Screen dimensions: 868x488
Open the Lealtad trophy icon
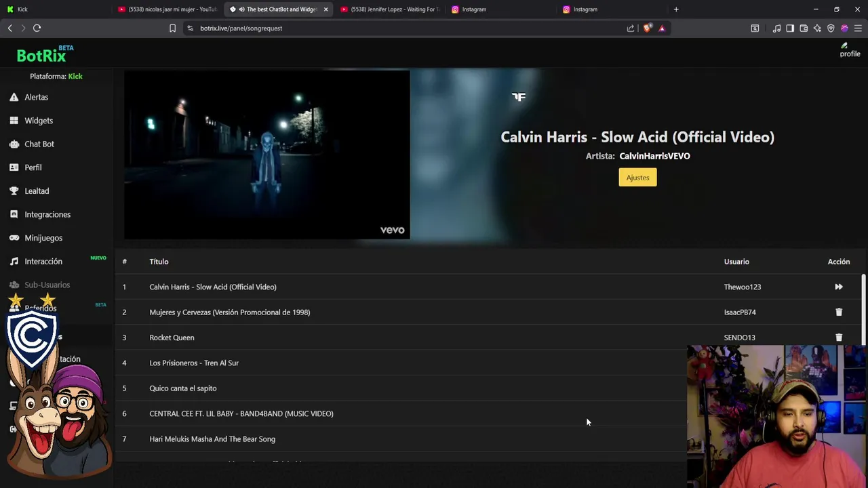(x=14, y=191)
